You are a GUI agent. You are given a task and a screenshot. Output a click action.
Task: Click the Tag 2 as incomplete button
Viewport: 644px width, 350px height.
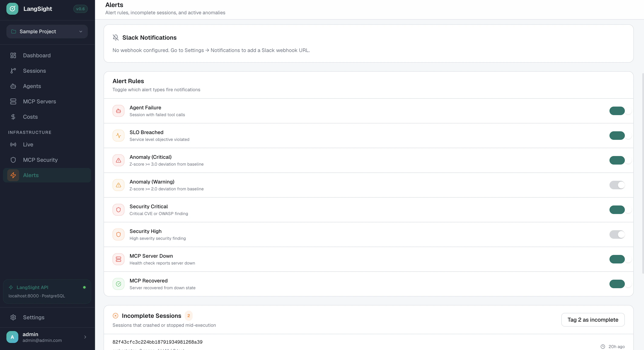coord(593,320)
